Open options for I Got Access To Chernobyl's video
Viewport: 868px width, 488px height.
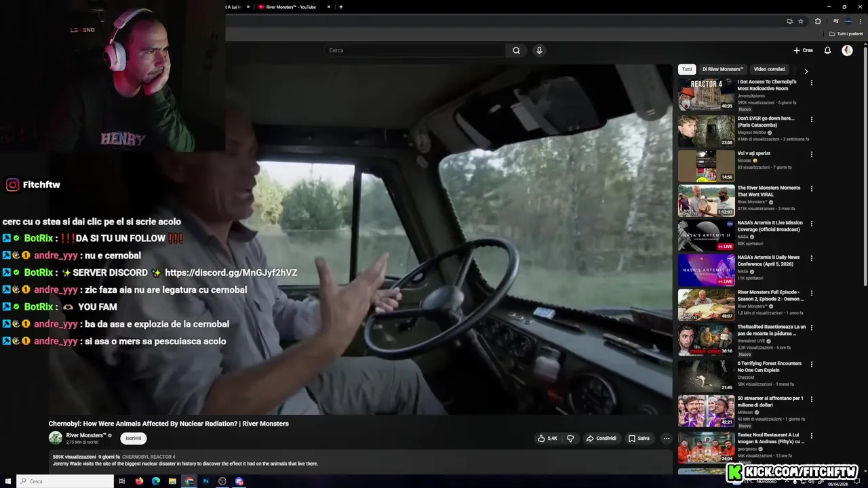click(812, 83)
